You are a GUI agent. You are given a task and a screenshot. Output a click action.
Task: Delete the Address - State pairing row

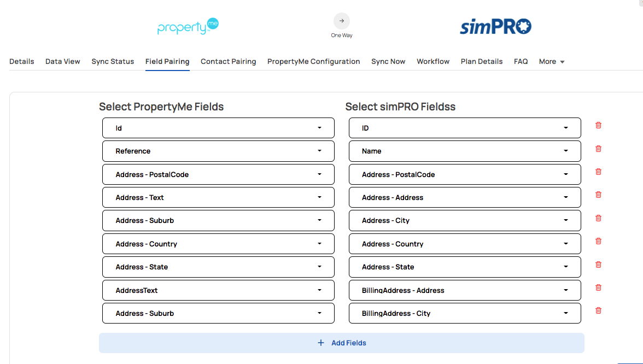click(598, 265)
